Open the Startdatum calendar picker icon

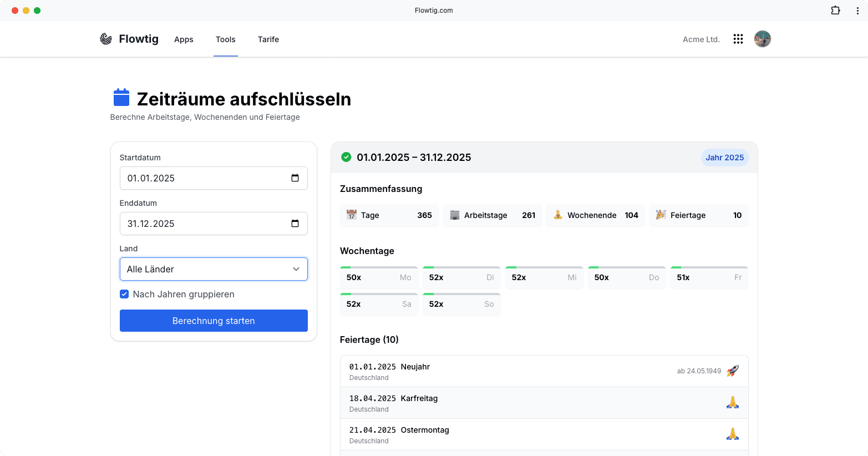(x=295, y=178)
